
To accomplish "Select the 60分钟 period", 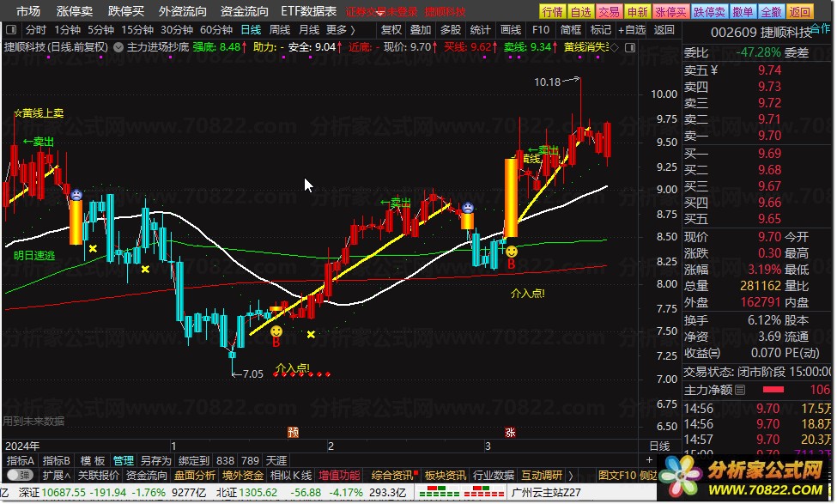I will coord(216,30).
